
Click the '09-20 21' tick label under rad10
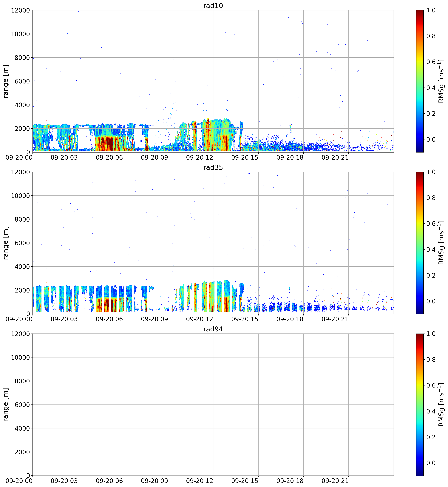pos(335,158)
